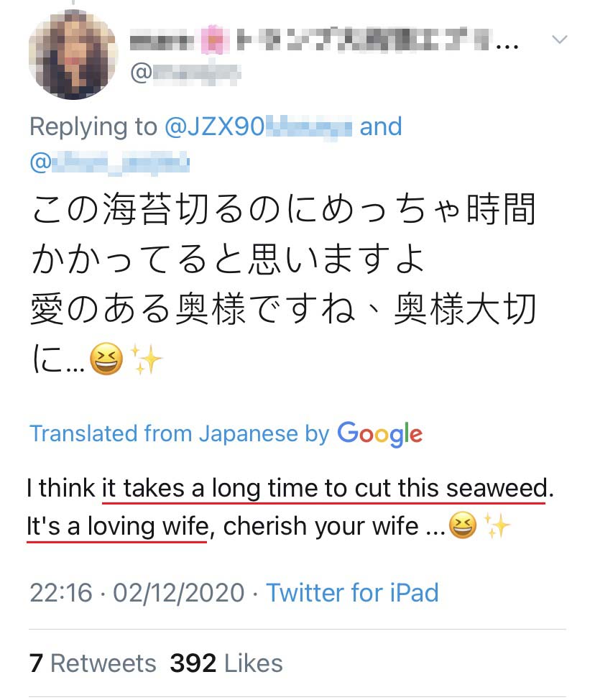View the 392 Likes list
Screen dimensions: 595x700
226,663
